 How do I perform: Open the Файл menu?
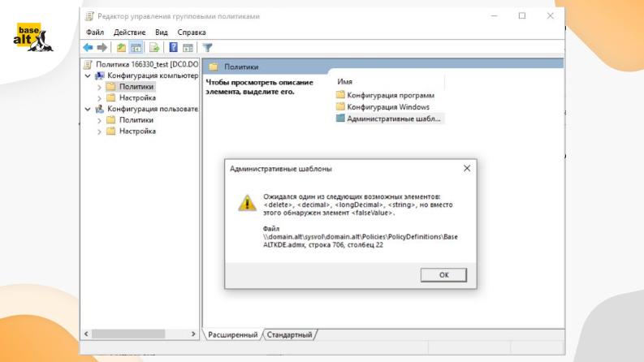(96, 32)
